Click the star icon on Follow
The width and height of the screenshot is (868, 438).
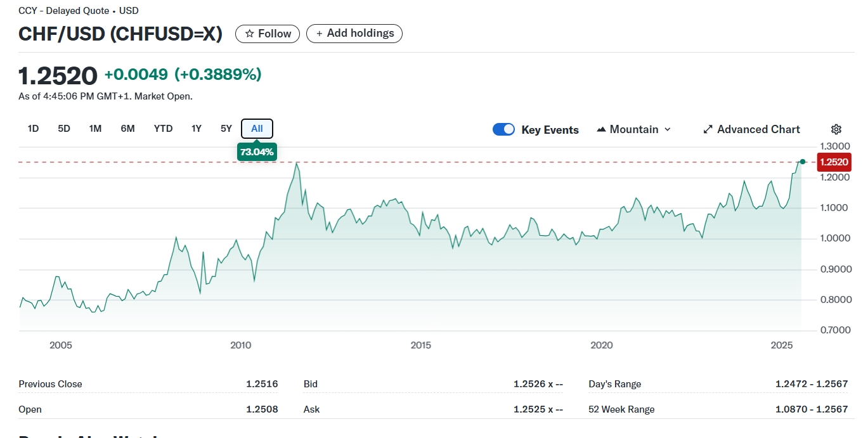coord(250,34)
